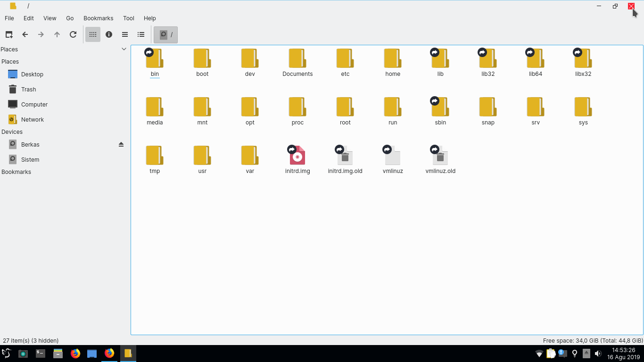Screen dimensions: 644x362
Task: Select the opt folder
Action: pos(250,111)
